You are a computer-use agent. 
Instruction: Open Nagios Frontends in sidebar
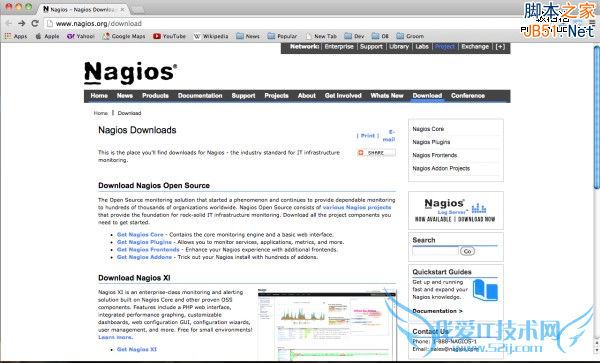[x=435, y=155]
